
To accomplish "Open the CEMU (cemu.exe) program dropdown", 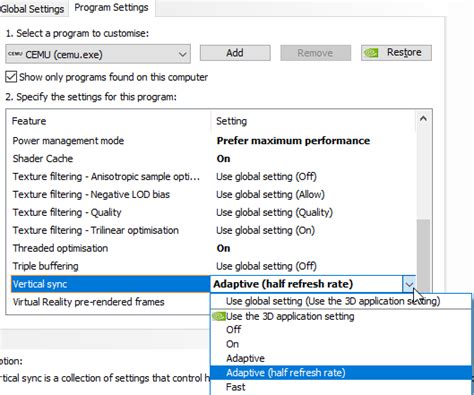I will (98, 54).
